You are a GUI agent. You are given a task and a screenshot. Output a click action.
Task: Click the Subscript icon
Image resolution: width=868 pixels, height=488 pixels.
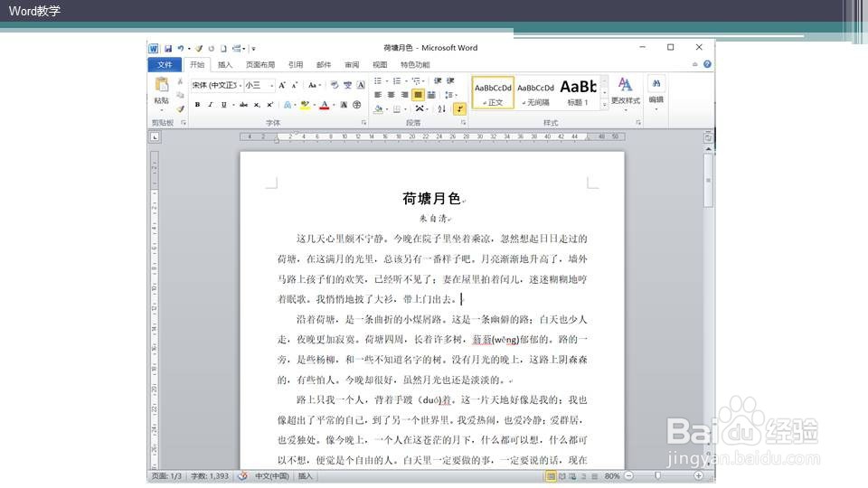pyautogui.click(x=257, y=105)
